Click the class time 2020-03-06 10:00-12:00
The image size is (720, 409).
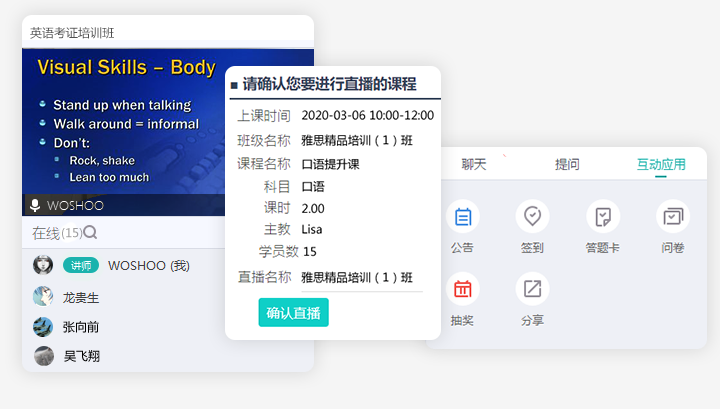point(367,115)
